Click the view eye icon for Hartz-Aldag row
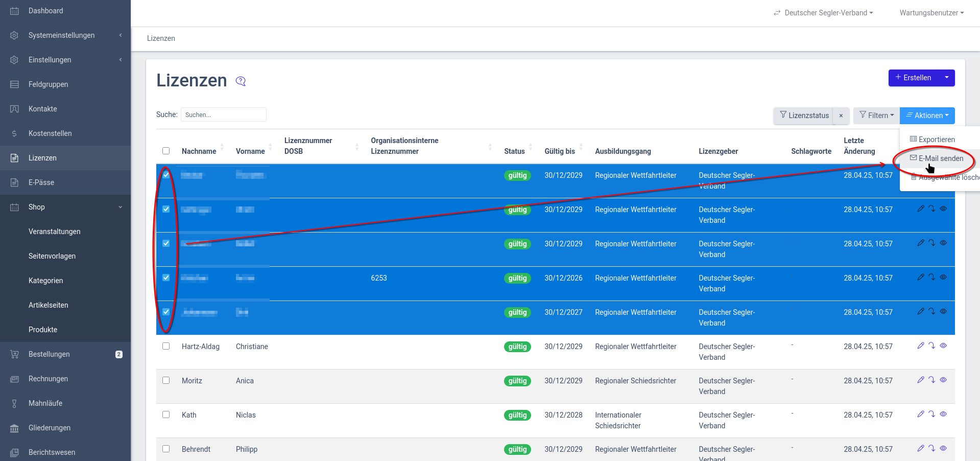This screenshot has width=980, height=461. [943, 345]
